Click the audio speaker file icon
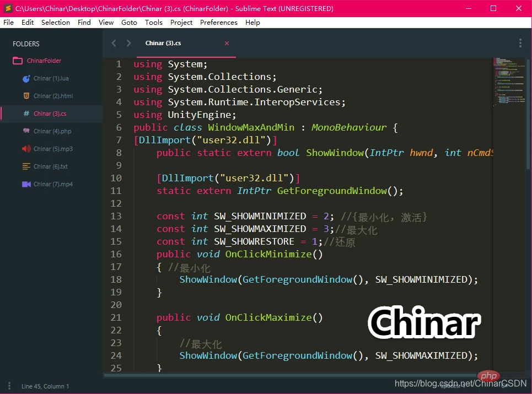This screenshot has height=394, width=532. click(x=26, y=149)
